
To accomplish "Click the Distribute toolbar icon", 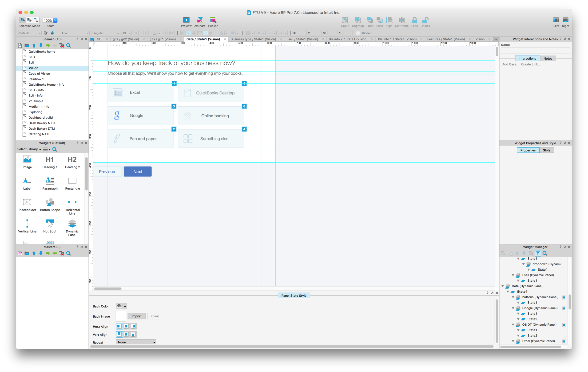I will pos(402,20).
